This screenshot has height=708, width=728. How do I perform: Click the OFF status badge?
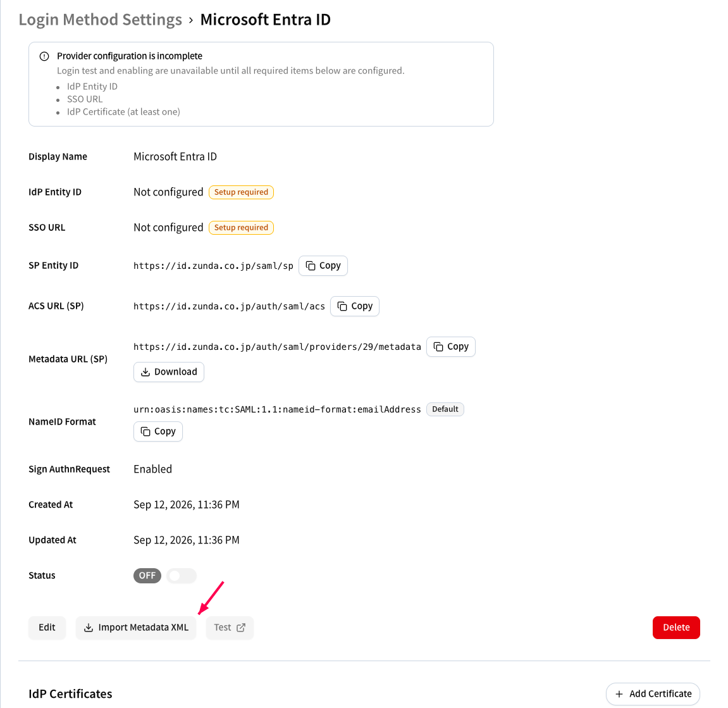(147, 576)
